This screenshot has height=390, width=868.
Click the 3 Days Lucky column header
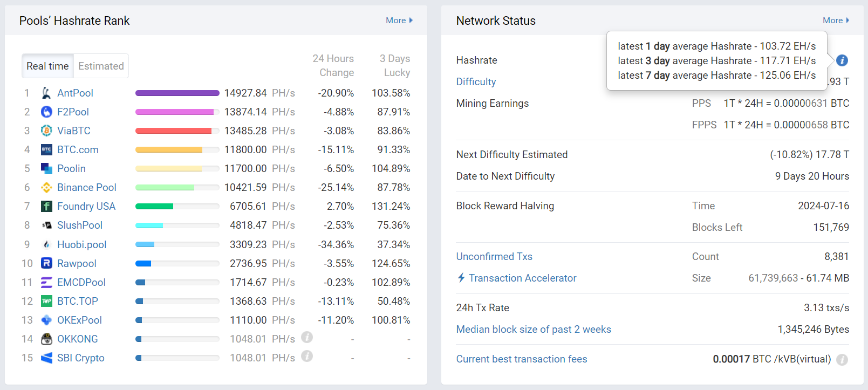(x=394, y=65)
